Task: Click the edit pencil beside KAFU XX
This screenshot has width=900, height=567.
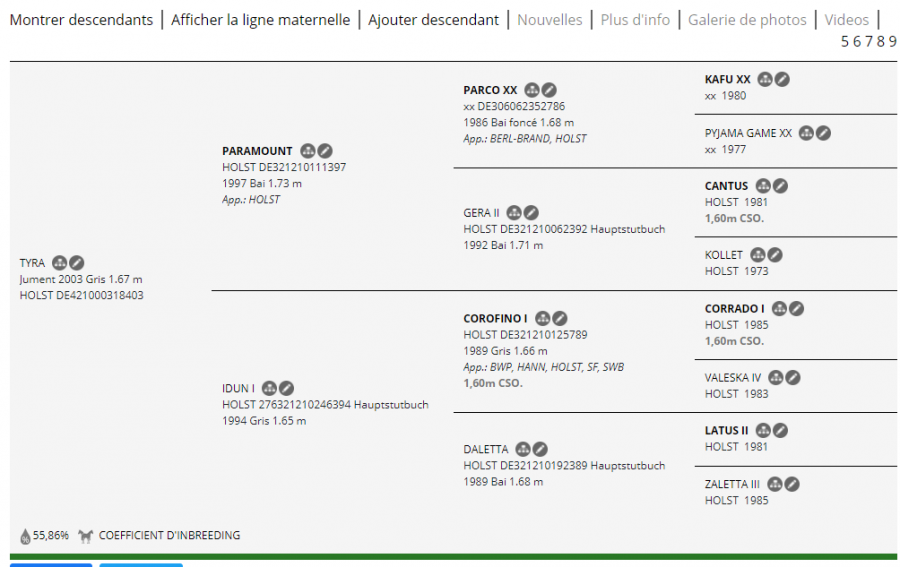Action: pyautogui.click(x=782, y=79)
